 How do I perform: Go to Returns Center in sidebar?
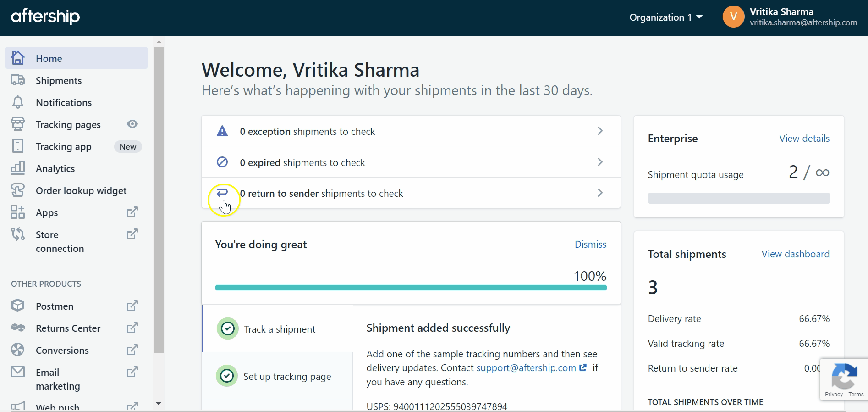[x=68, y=328]
